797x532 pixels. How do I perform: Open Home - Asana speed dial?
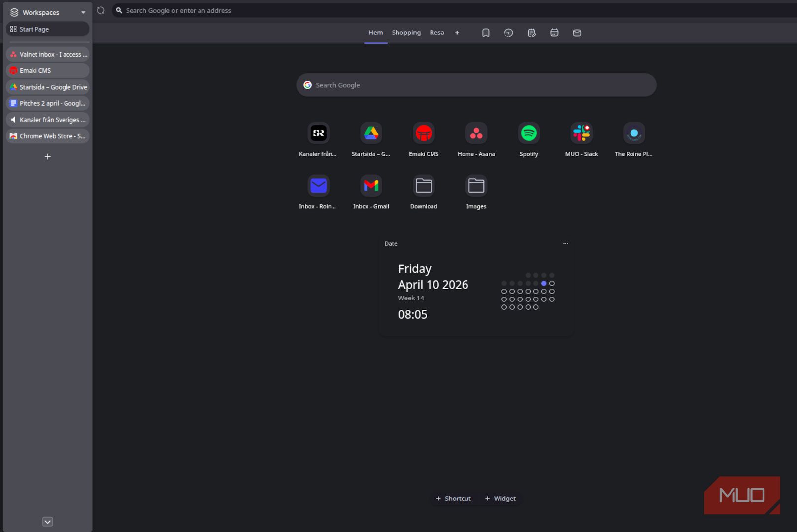[x=476, y=133]
